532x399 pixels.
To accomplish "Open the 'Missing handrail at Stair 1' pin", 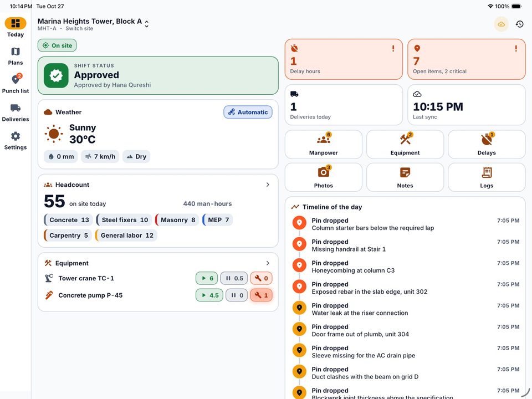I will click(406, 245).
